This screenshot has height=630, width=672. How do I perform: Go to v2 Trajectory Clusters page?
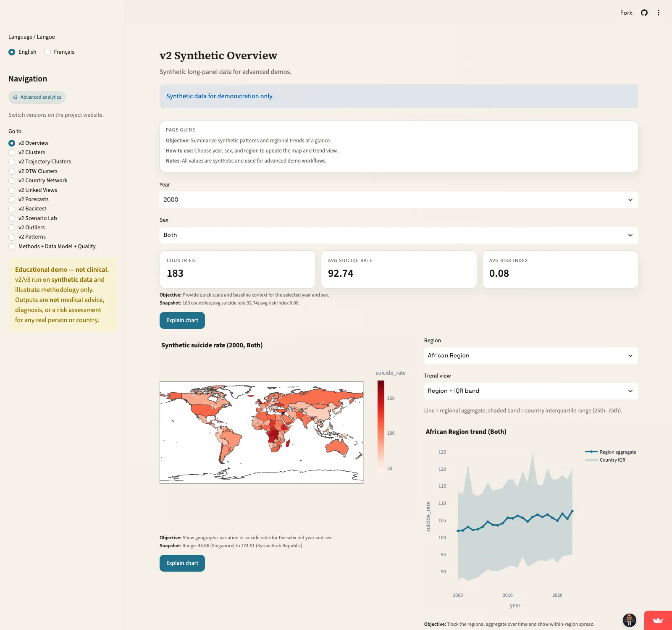[40, 162]
